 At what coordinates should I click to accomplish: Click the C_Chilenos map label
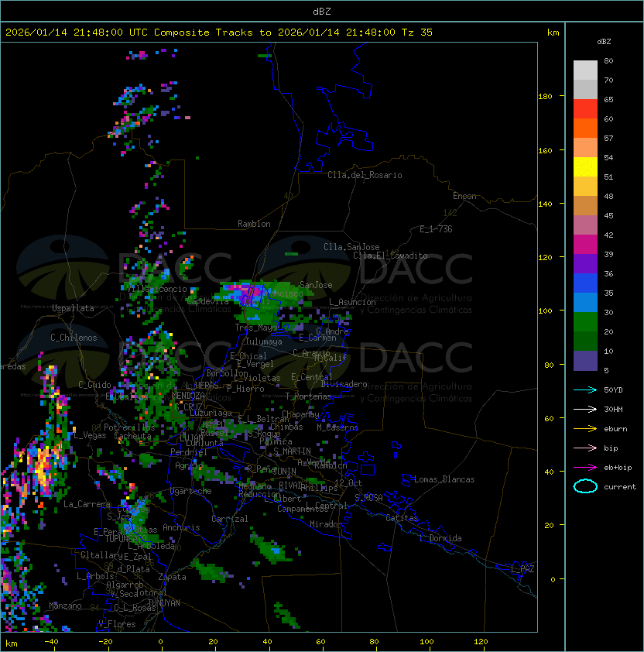(74, 338)
